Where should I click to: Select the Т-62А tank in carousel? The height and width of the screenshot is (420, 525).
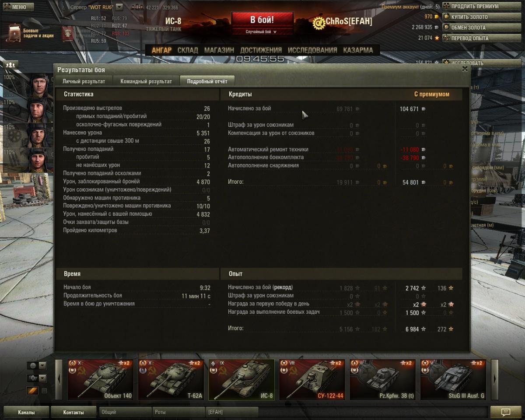(x=171, y=380)
